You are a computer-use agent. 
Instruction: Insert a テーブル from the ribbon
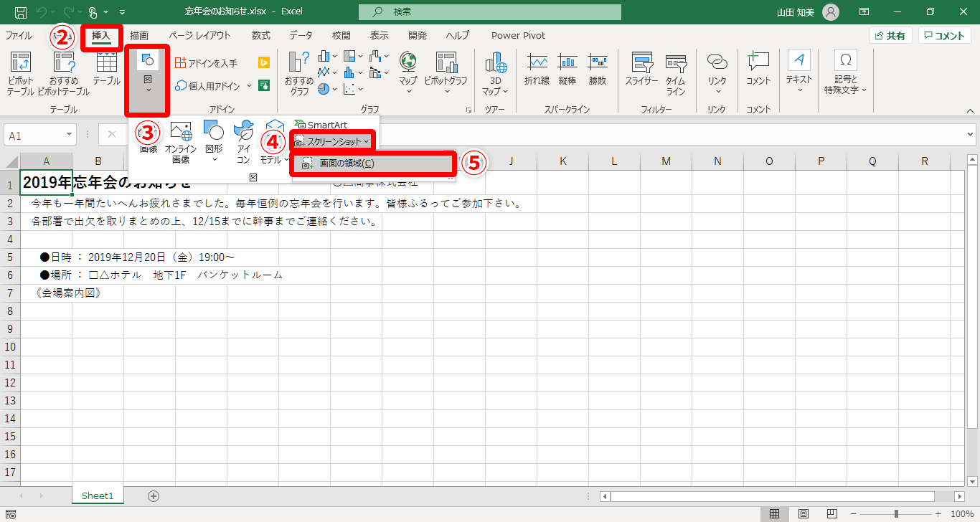point(107,69)
